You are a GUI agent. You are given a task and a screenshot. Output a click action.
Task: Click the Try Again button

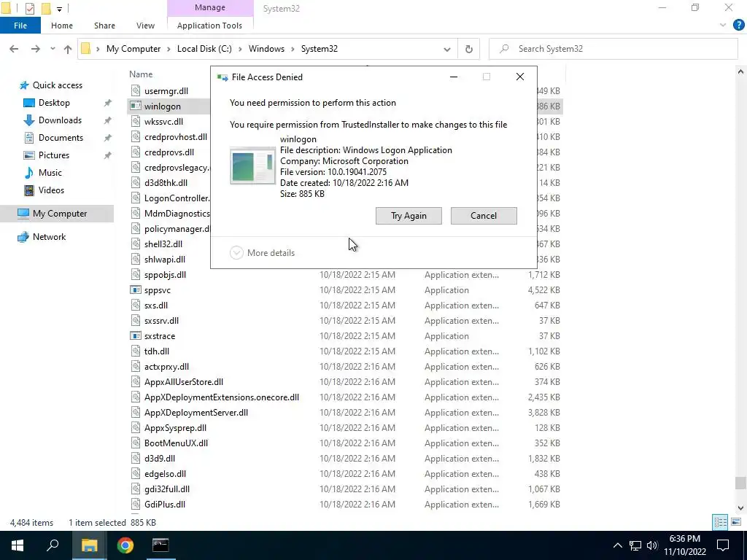coord(409,216)
